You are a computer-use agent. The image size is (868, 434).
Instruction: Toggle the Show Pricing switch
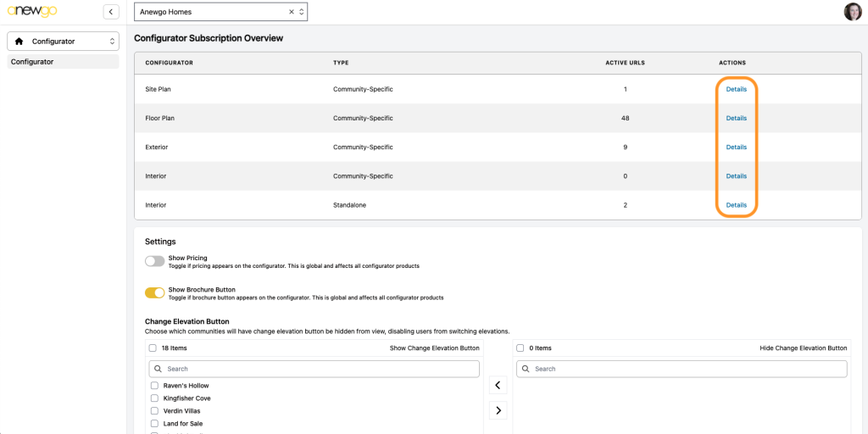tap(155, 261)
